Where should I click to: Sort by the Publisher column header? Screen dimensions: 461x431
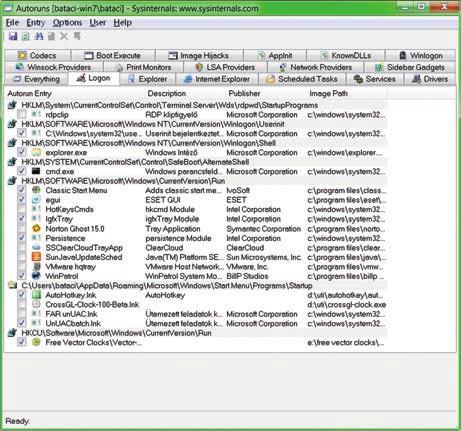(266, 93)
